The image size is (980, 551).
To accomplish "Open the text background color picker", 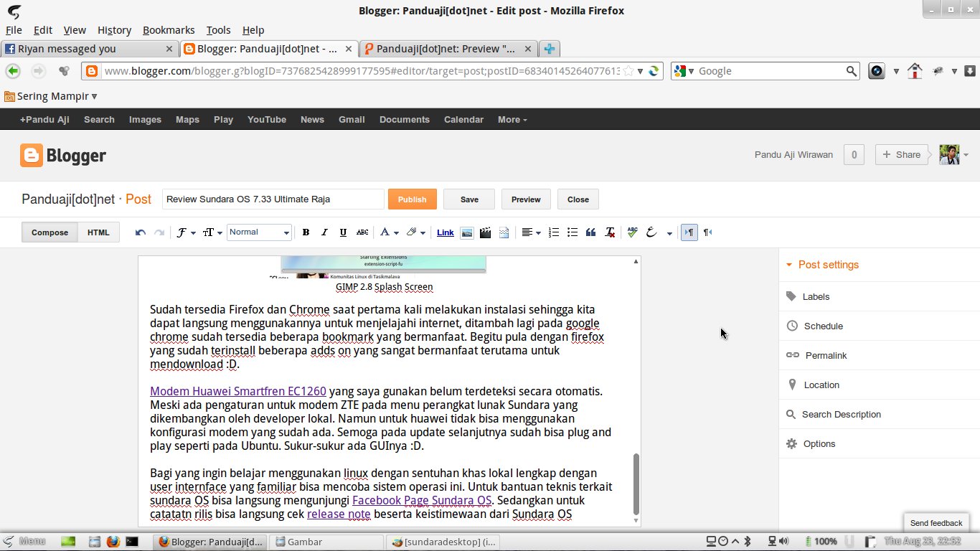I will click(x=415, y=232).
